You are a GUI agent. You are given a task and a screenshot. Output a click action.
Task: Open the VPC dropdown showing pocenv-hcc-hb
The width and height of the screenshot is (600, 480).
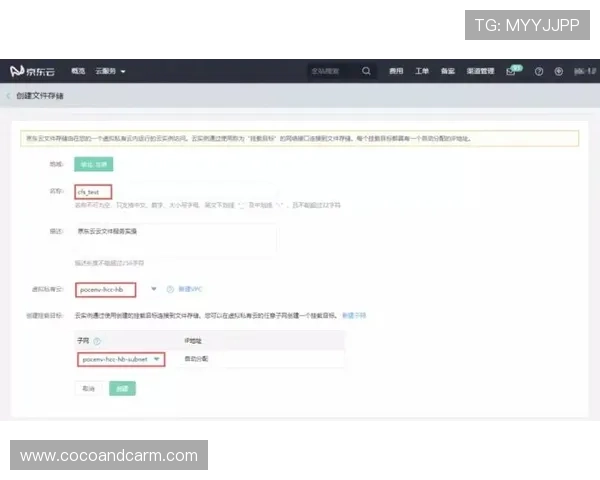tap(117, 290)
